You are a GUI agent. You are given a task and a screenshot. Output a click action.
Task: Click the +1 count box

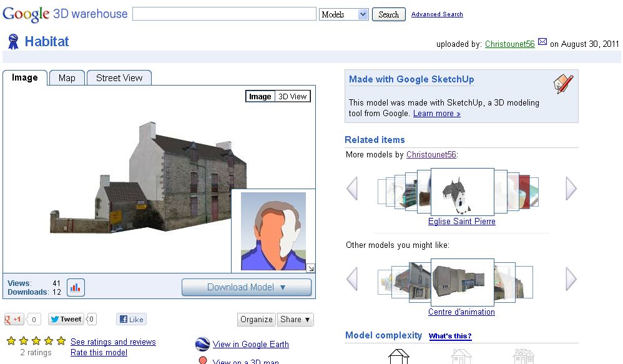click(34, 320)
